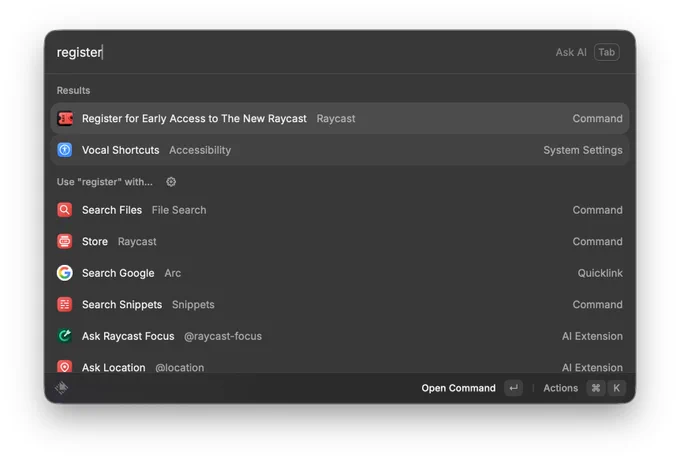Click the @location handle text
The height and width of the screenshot is (462, 680).
pos(180,367)
